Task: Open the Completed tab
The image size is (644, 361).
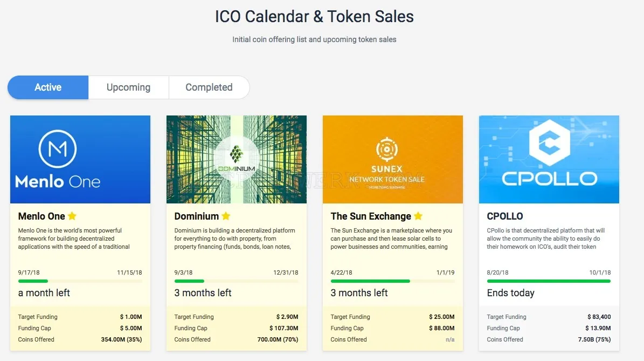Action: coord(209,87)
